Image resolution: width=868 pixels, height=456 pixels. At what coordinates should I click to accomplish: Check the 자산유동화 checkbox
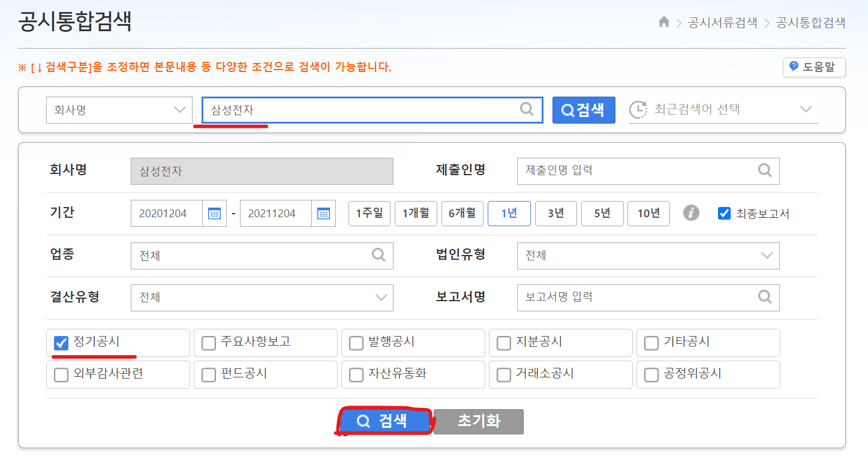coord(356,375)
